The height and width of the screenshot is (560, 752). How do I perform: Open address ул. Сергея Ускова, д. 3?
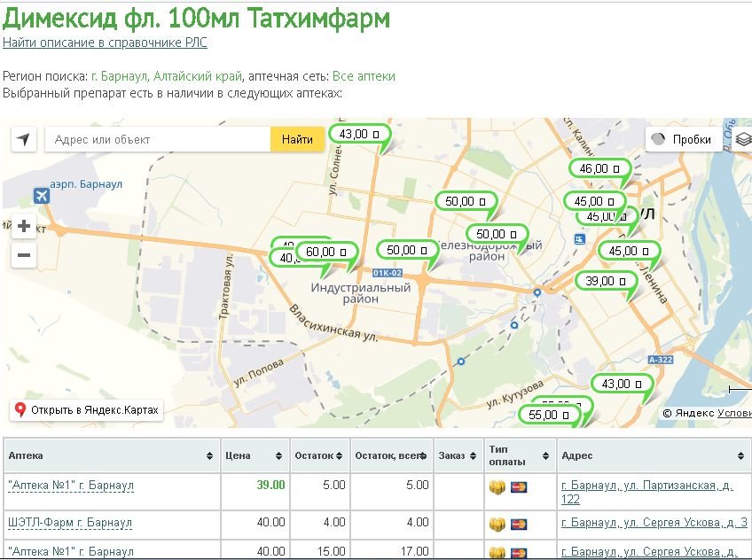click(x=654, y=523)
